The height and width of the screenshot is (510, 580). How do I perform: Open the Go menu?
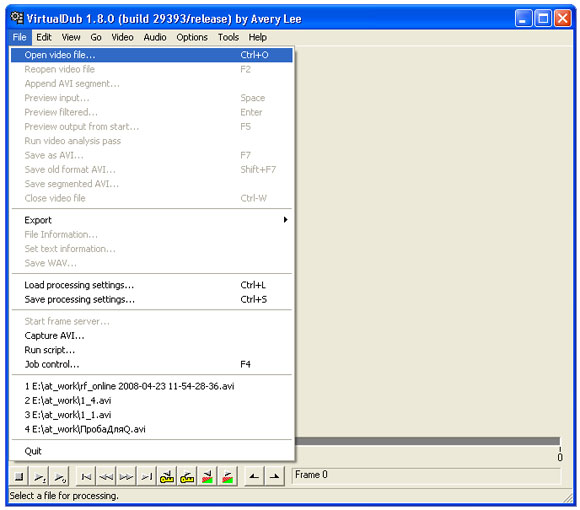coord(96,37)
